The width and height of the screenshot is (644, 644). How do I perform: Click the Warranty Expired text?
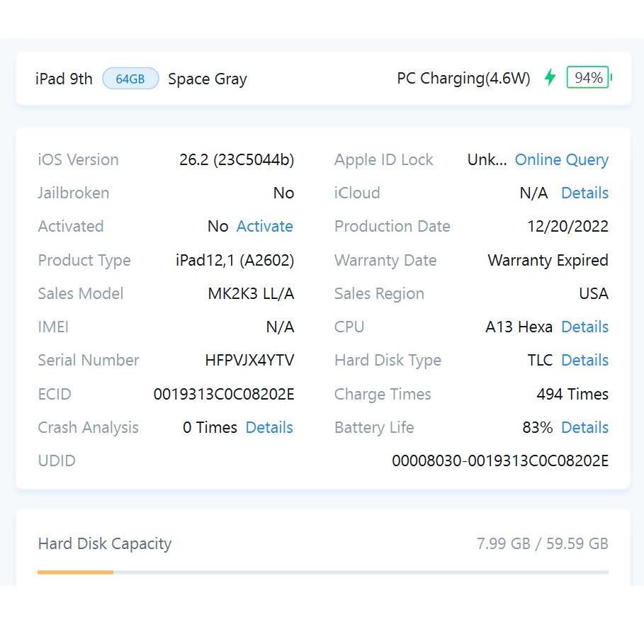[x=548, y=261]
